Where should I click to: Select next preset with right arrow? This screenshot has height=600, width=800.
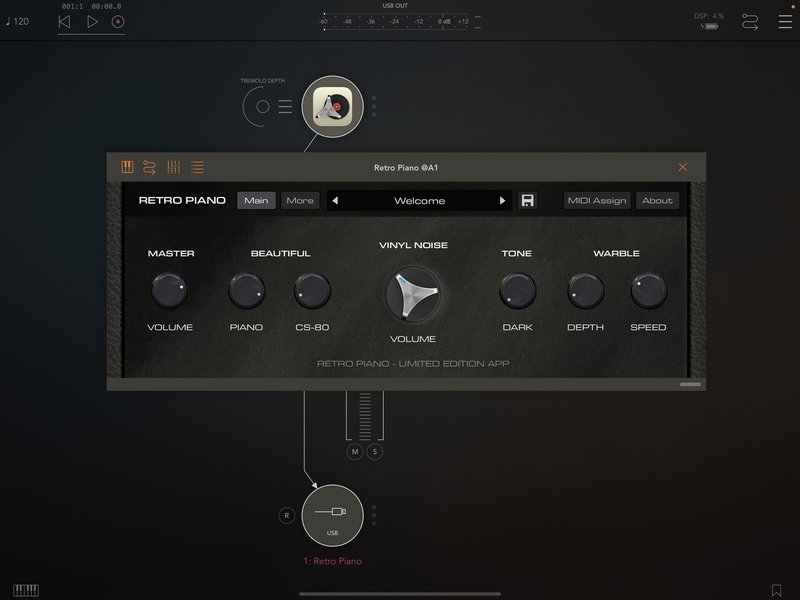503,201
